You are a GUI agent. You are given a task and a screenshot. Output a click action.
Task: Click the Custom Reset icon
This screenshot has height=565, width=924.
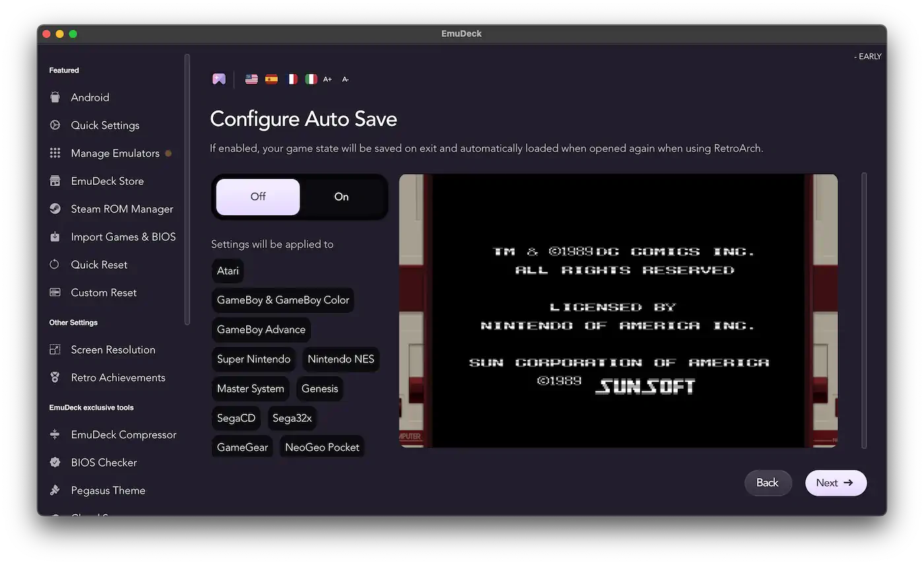[x=55, y=292]
